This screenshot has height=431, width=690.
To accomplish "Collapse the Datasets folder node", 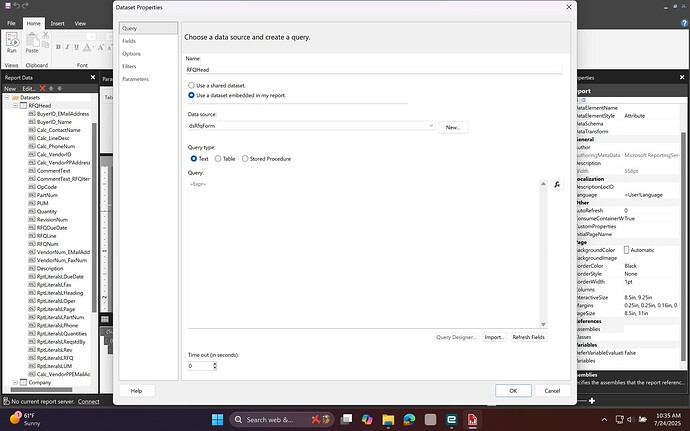I will 7,97.
